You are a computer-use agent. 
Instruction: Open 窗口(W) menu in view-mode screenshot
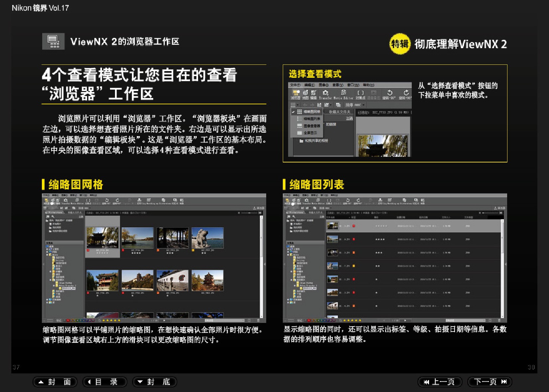point(353,85)
